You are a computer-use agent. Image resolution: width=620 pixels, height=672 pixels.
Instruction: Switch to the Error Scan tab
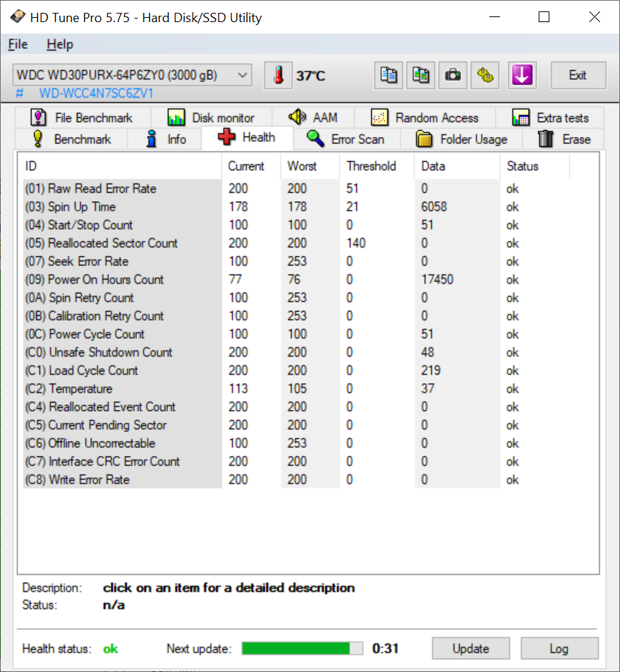pyautogui.click(x=346, y=139)
